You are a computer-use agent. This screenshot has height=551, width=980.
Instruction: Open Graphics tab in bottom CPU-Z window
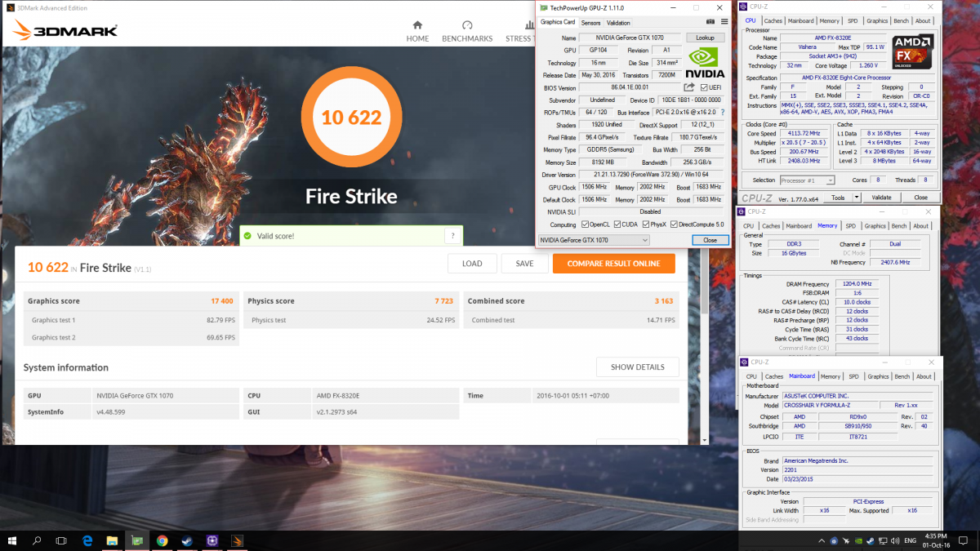[x=879, y=376]
